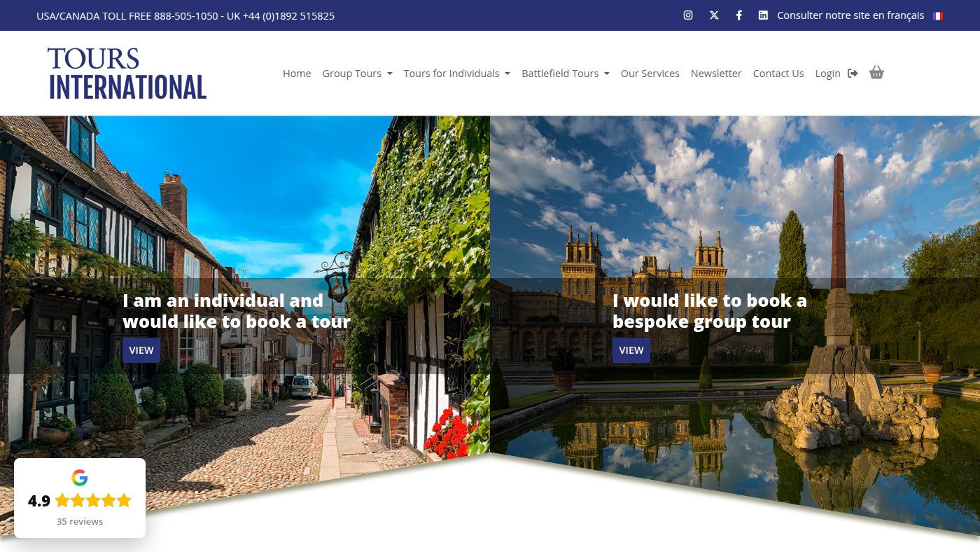980x552 pixels.
Task: Click the Google logo in reviews widget
Action: click(x=80, y=478)
